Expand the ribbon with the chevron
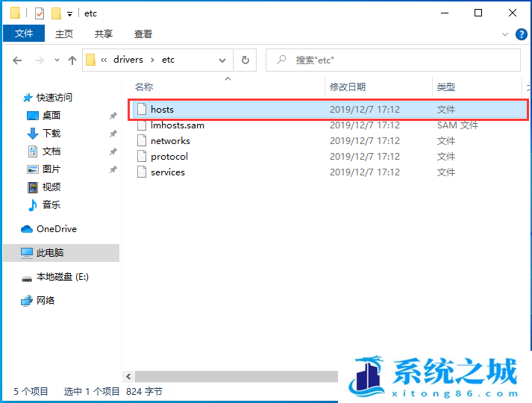 click(505, 34)
